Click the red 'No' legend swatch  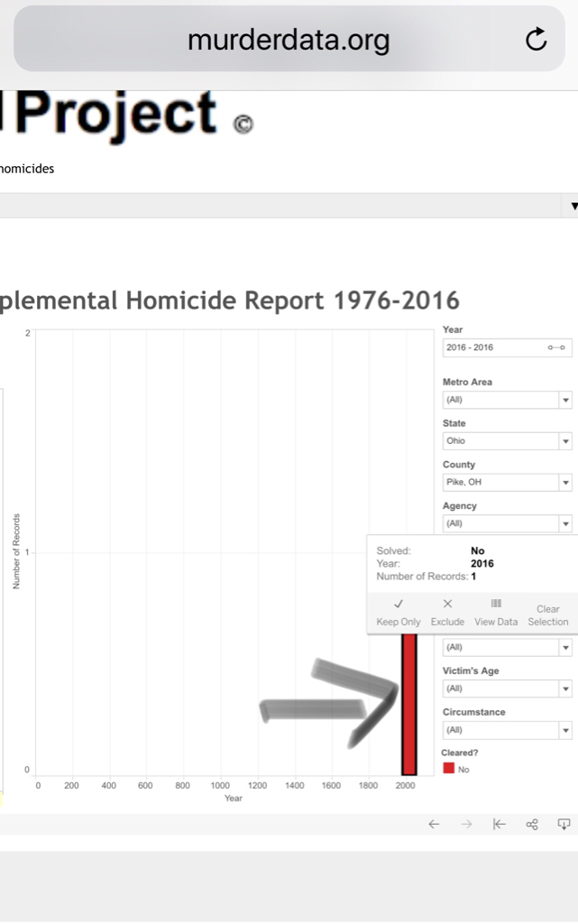pyautogui.click(x=448, y=769)
